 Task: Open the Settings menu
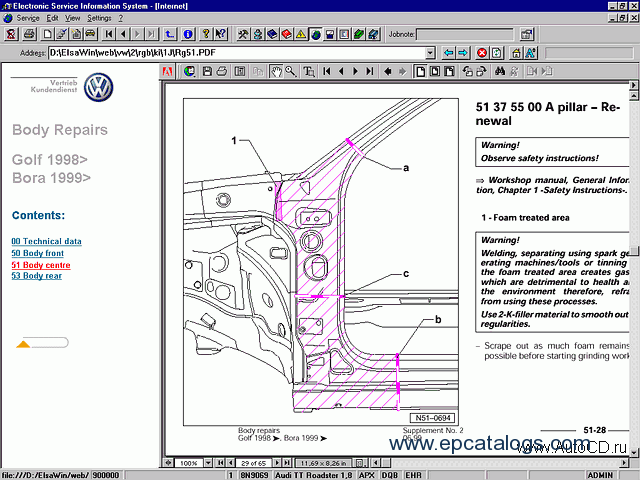100,18
